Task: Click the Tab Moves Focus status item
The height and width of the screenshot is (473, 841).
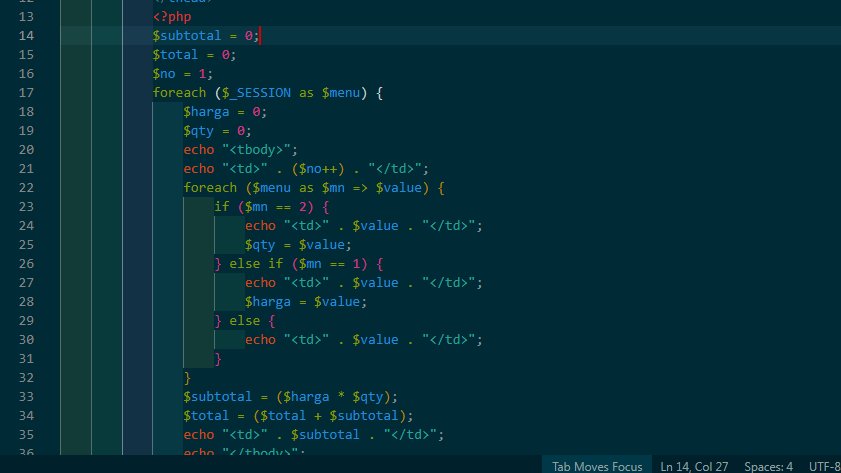Action: click(597, 466)
